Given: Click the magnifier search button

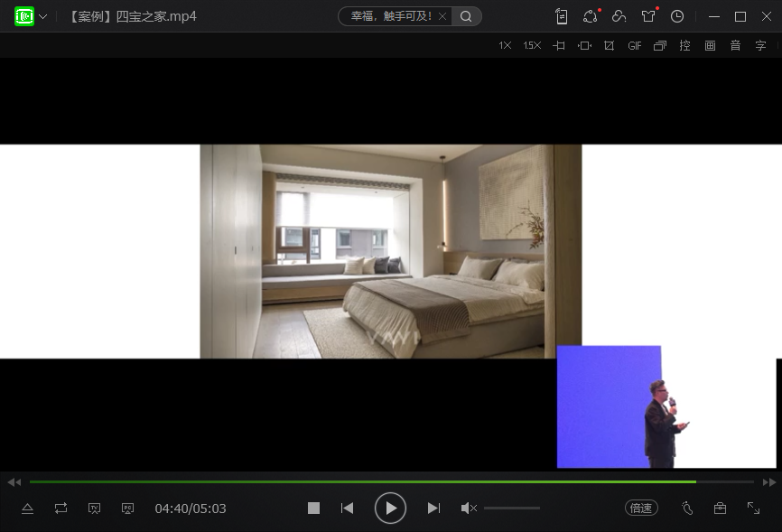Looking at the screenshot, I should 466,16.
